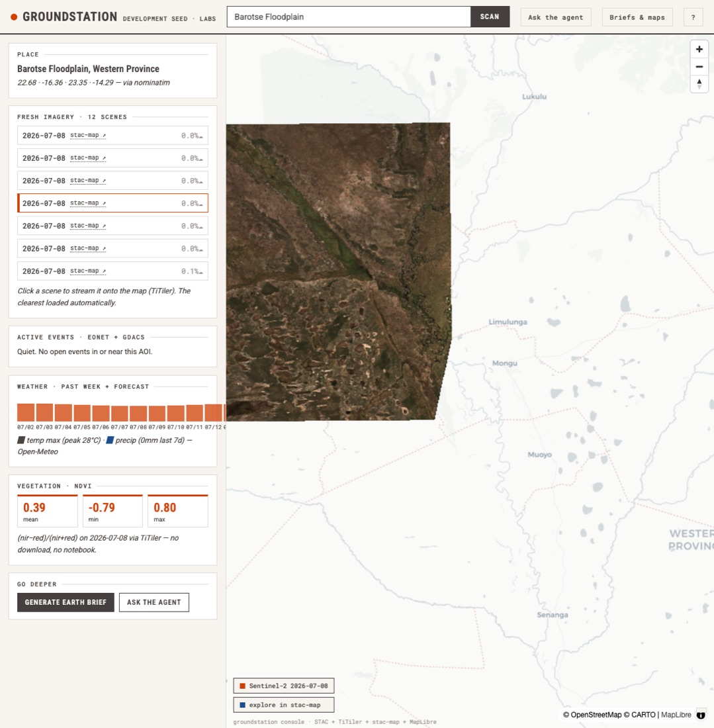Image resolution: width=714 pixels, height=728 pixels.
Task: Click GENERATE EARTH BRIEF button
Action: pos(66,602)
